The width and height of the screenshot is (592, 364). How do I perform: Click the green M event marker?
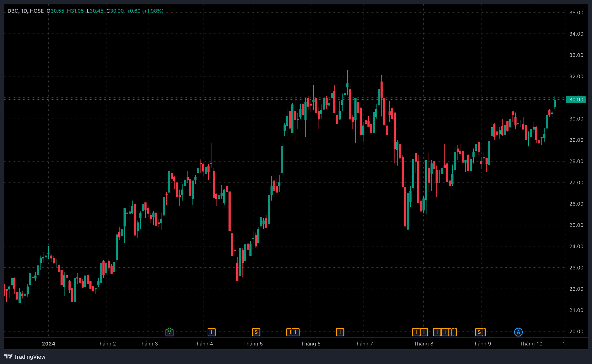pyautogui.click(x=169, y=332)
